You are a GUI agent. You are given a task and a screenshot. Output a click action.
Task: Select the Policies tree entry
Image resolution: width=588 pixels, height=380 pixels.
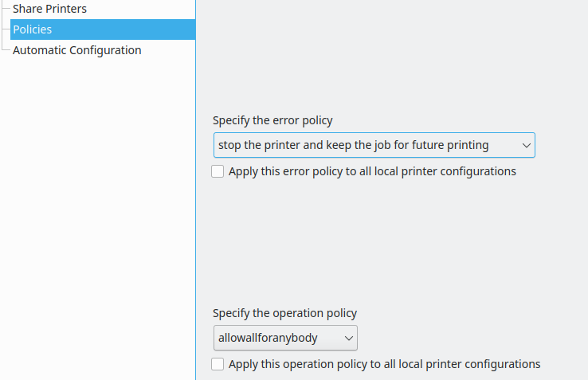[x=103, y=29]
